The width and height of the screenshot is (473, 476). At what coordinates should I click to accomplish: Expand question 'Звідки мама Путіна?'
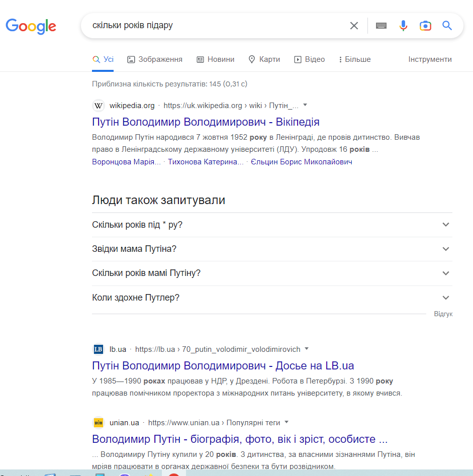click(x=272, y=249)
